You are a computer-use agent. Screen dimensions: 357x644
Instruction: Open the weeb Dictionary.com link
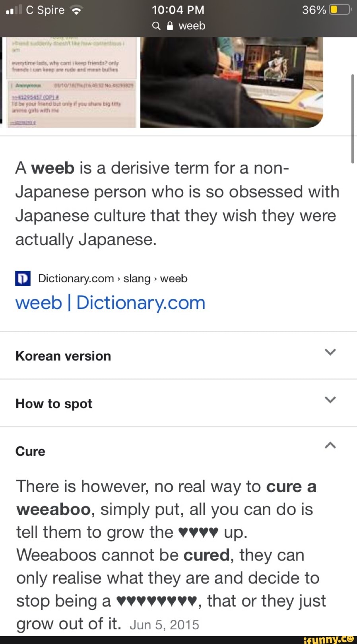pos(110,302)
